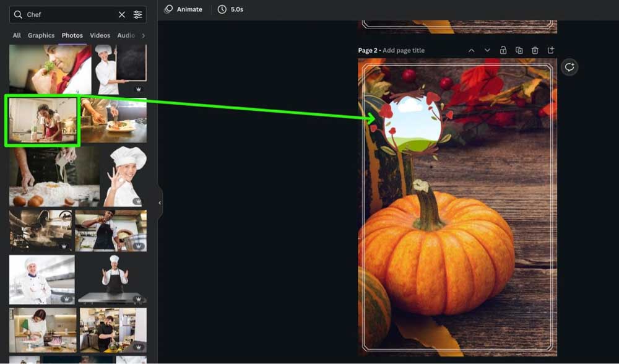Select the Photos tab
This screenshot has width=619, height=364.
(x=72, y=35)
